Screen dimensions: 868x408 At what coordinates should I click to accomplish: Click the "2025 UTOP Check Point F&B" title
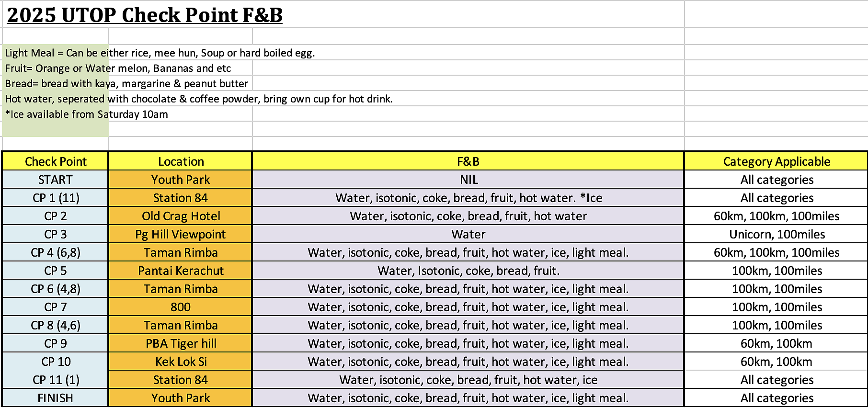(145, 15)
